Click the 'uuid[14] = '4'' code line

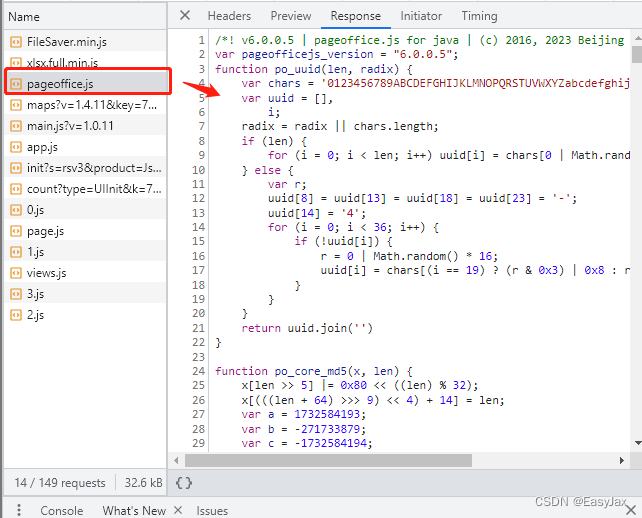tap(317, 213)
